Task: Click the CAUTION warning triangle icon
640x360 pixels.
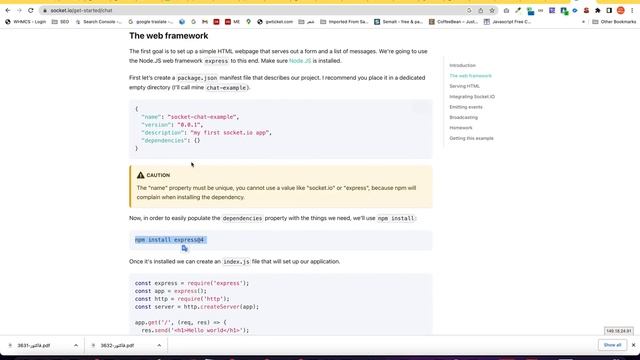Action: (x=140, y=175)
